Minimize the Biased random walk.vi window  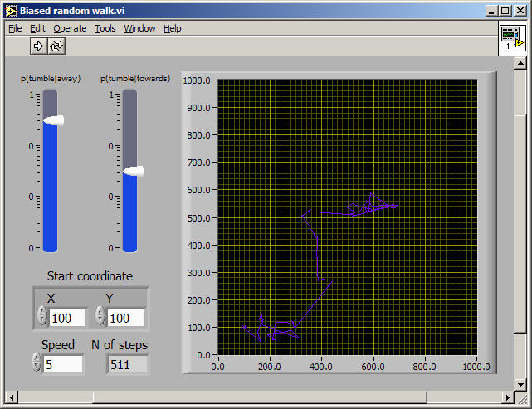pos(491,11)
